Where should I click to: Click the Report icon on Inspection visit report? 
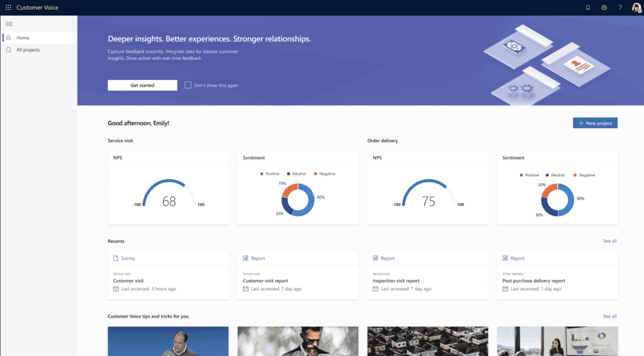(x=377, y=258)
